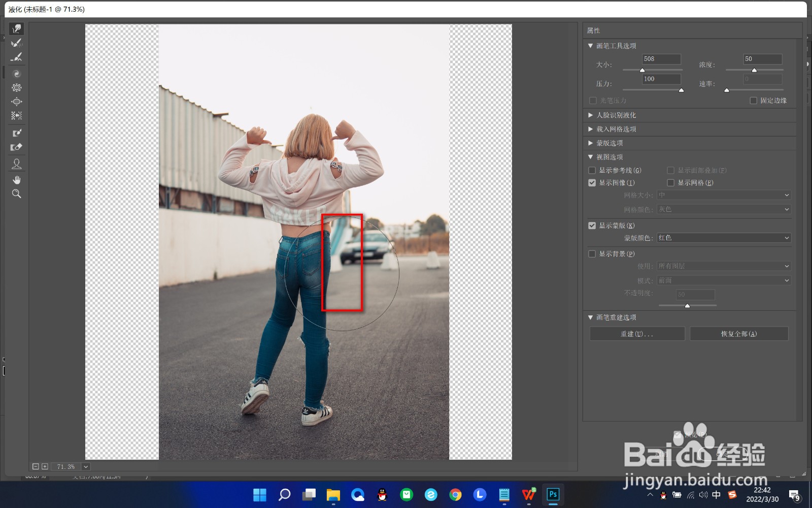The height and width of the screenshot is (508, 812).
Task: Click the brush size field showing 508
Action: [661, 59]
